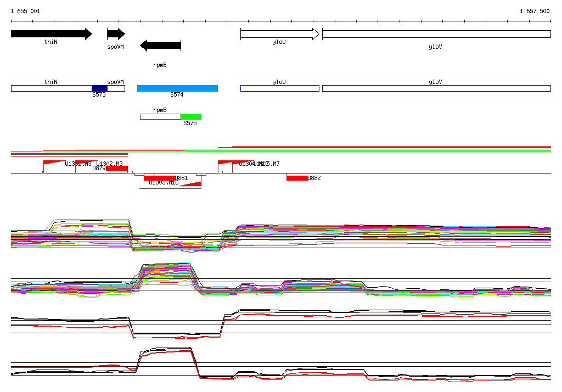Image resolution: width=562 pixels, height=392 pixels.
Task: Click the black thiN gene arrow
Action: pyautogui.click(x=52, y=34)
